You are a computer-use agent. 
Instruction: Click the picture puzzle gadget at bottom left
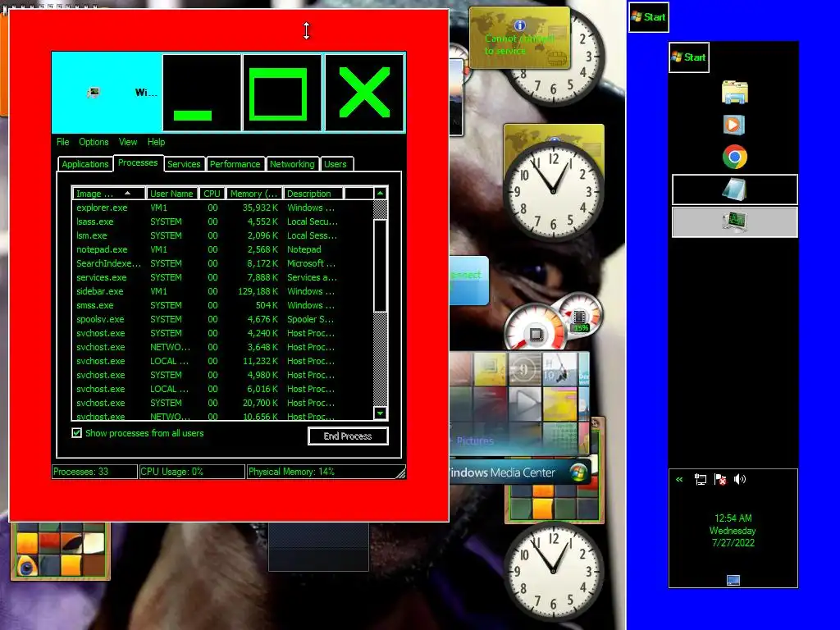tap(60, 551)
